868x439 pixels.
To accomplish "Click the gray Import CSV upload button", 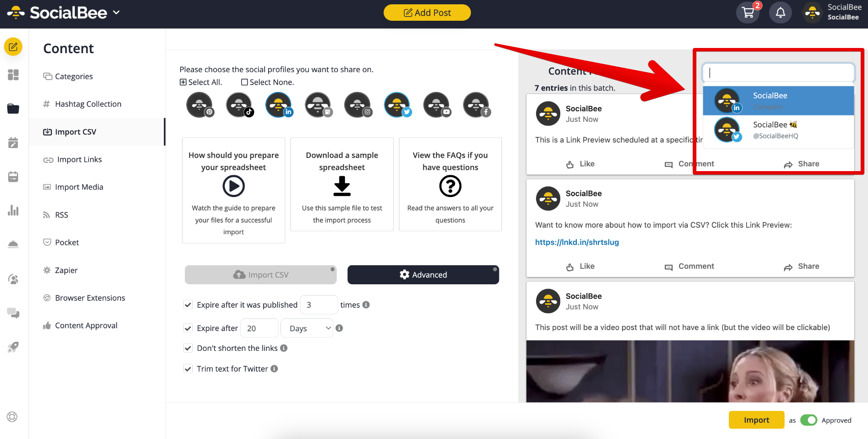I will pyautogui.click(x=261, y=275).
